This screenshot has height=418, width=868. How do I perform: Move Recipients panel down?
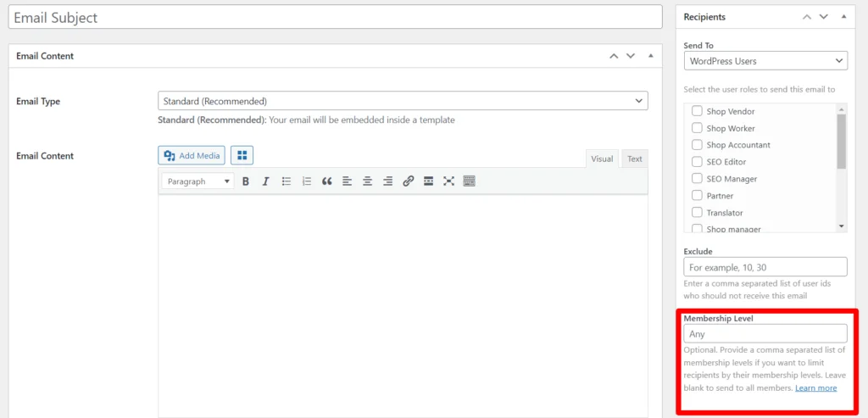tap(824, 17)
